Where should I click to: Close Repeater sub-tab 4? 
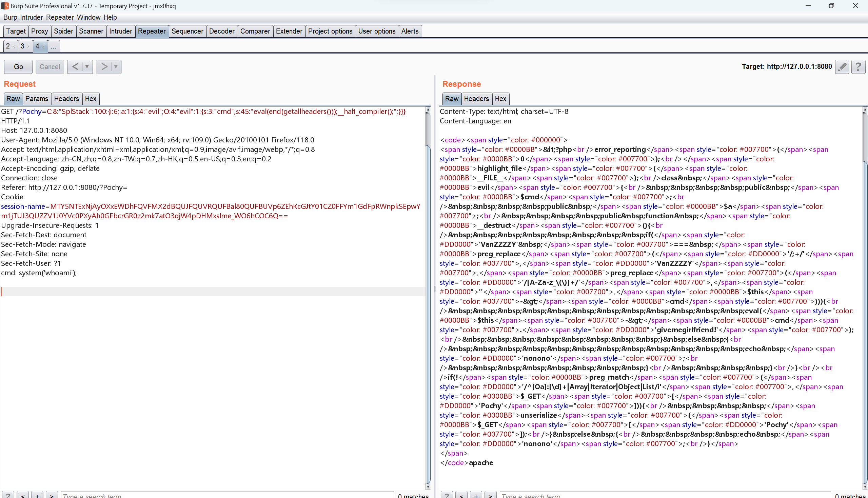tap(43, 47)
